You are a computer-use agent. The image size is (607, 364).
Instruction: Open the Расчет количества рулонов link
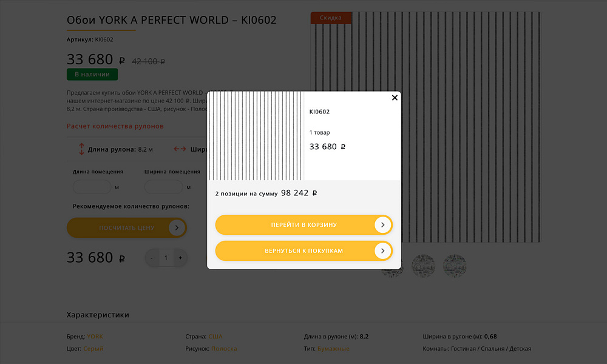pos(115,126)
